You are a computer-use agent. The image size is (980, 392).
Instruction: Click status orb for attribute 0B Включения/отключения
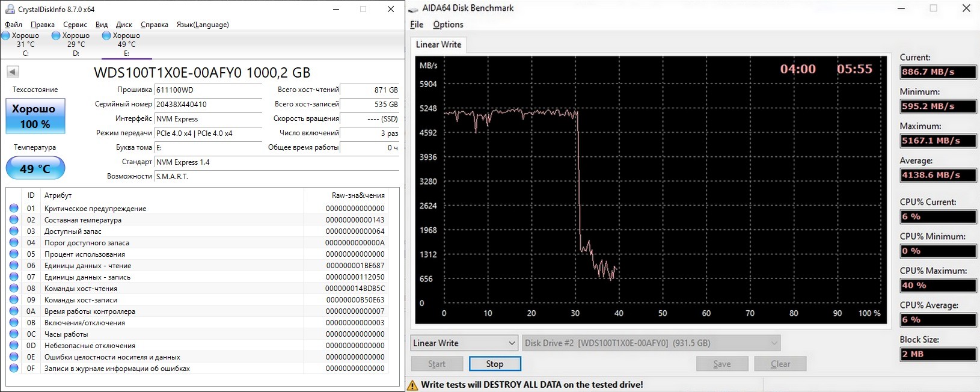(14, 322)
